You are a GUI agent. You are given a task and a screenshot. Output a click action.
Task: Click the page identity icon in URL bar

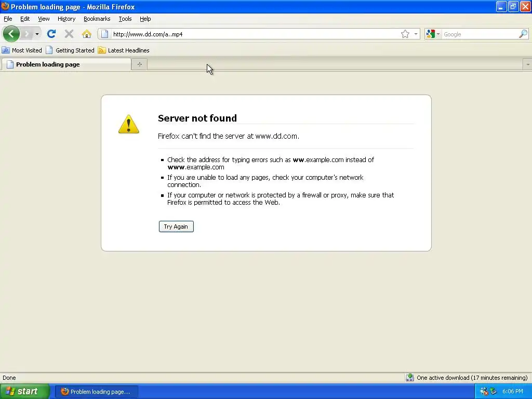(105, 34)
